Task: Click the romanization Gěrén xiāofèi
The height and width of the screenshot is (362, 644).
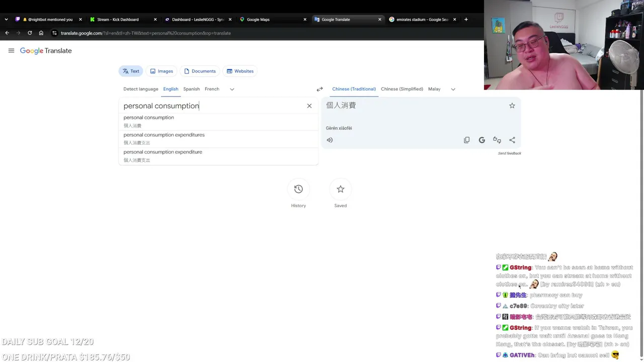Action: (x=339, y=128)
